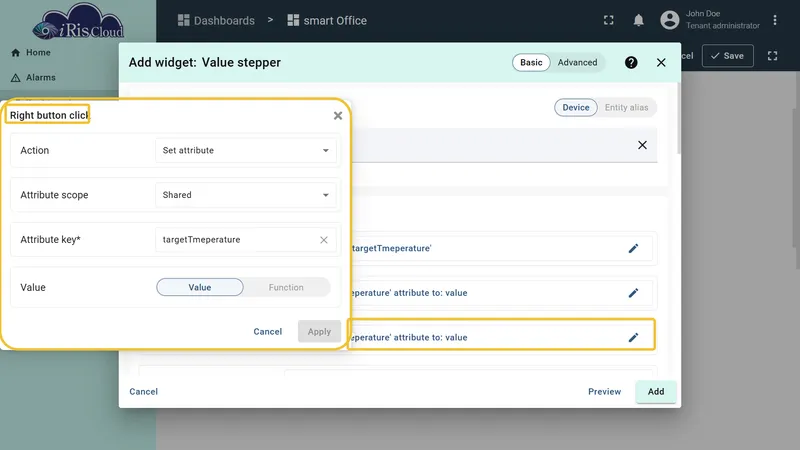The width and height of the screenshot is (800, 450).
Task: Click the Home house icon
Action: [15, 53]
